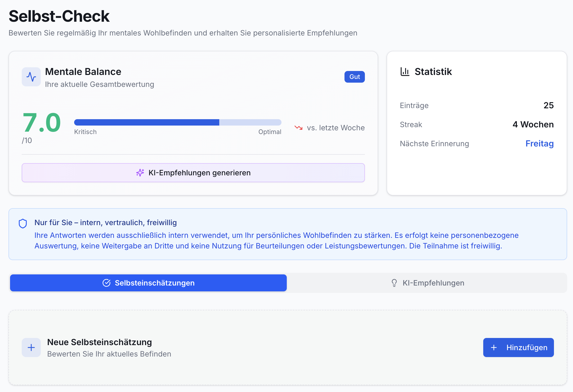
Task: Click the shield icon in the privacy notice
Action: coord(23,224)
